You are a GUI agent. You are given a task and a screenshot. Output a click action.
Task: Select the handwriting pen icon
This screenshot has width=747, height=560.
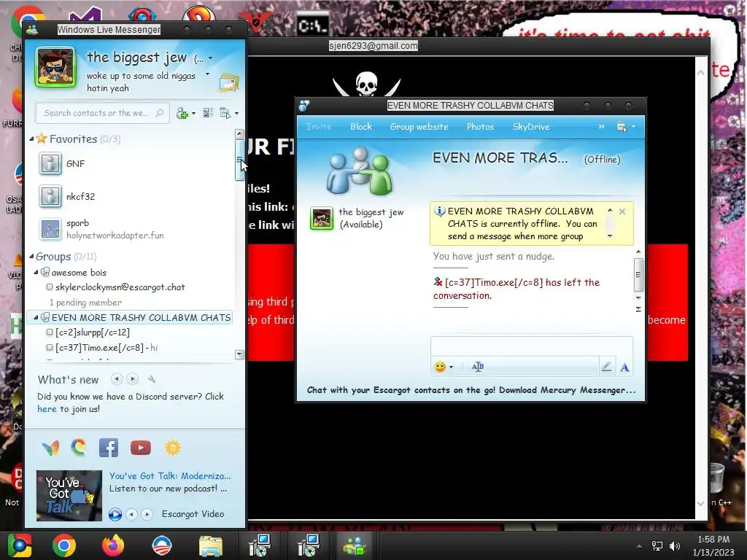[x=606, y=367]
